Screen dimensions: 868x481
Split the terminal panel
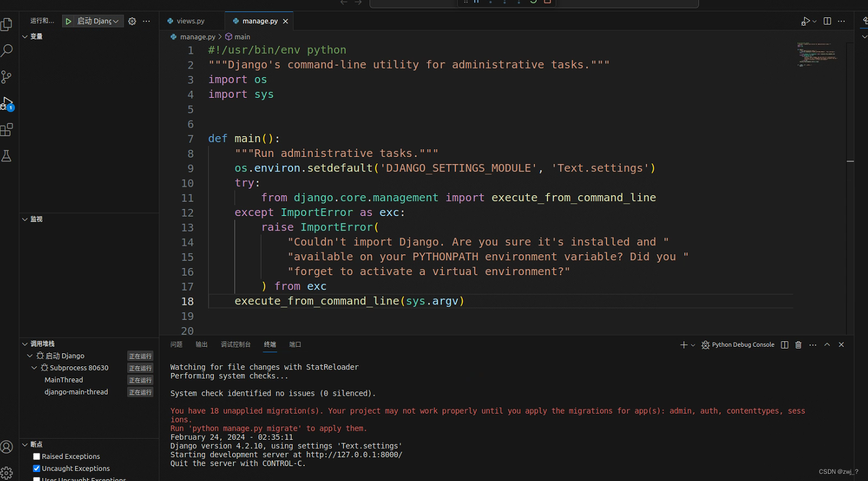click(784, 345)
